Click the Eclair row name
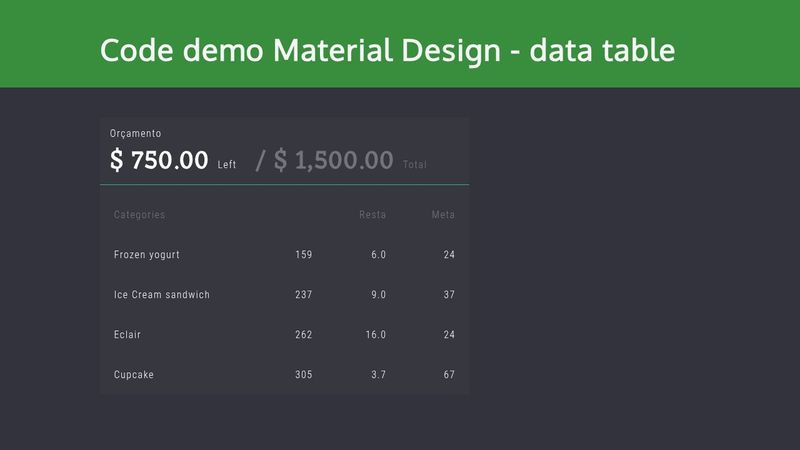 (x=127, y=335)
